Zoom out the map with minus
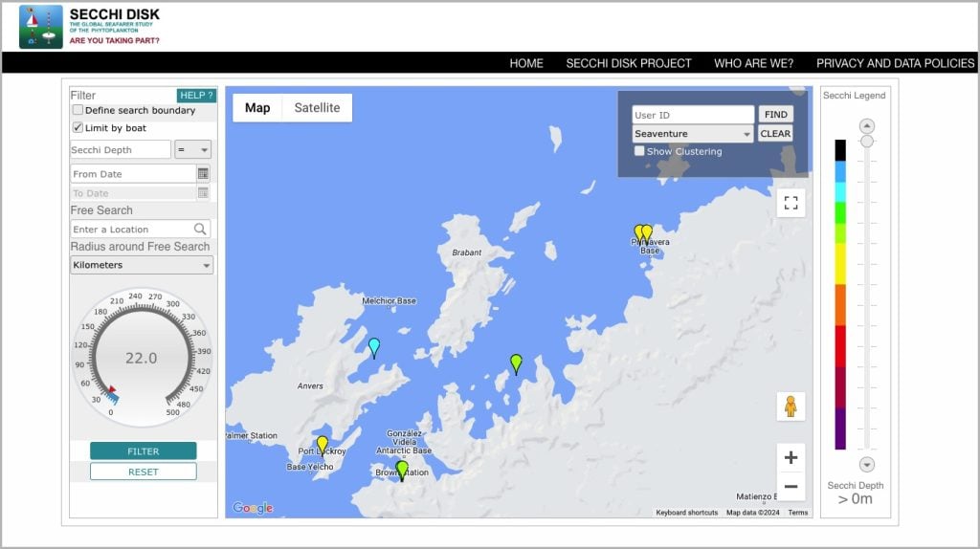Viewport: 980px width, 549px height. [791, 487]
